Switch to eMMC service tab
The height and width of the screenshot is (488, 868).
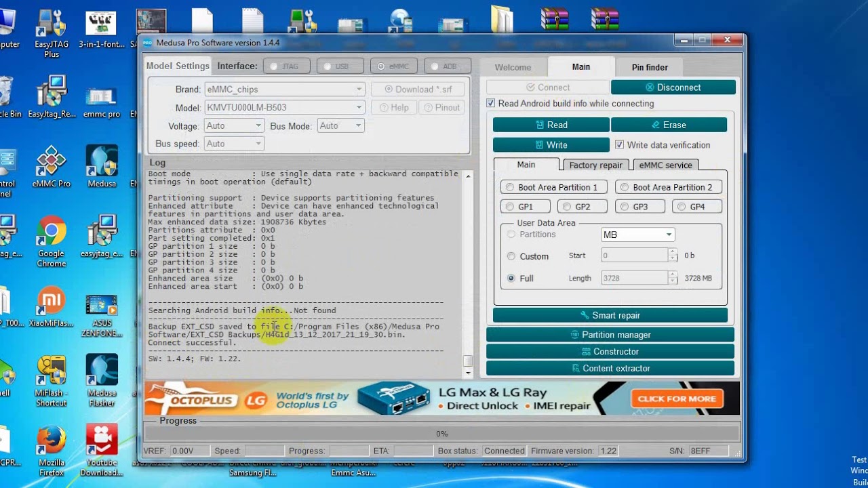pos(666,165)
